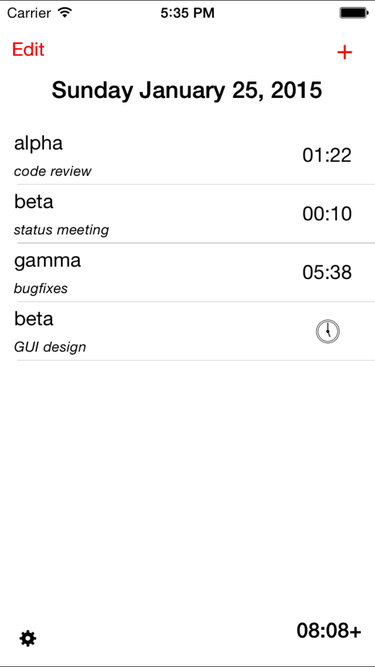Tap the battery indicator icon
Image resolution: width=375 pixels, height=667 pixels.
coord(353,13)
